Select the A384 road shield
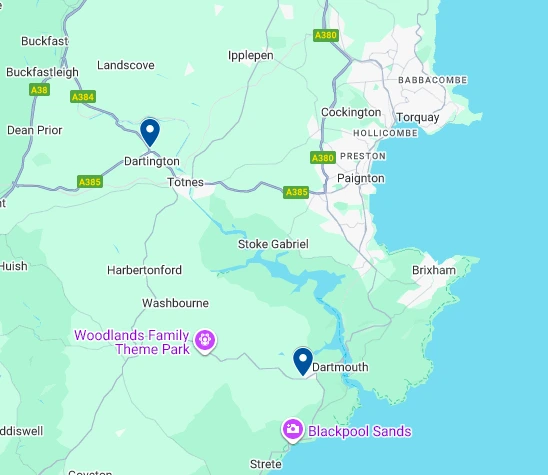Screen dimensions: 548x475 pyautogui.click(x=83, y=97)
